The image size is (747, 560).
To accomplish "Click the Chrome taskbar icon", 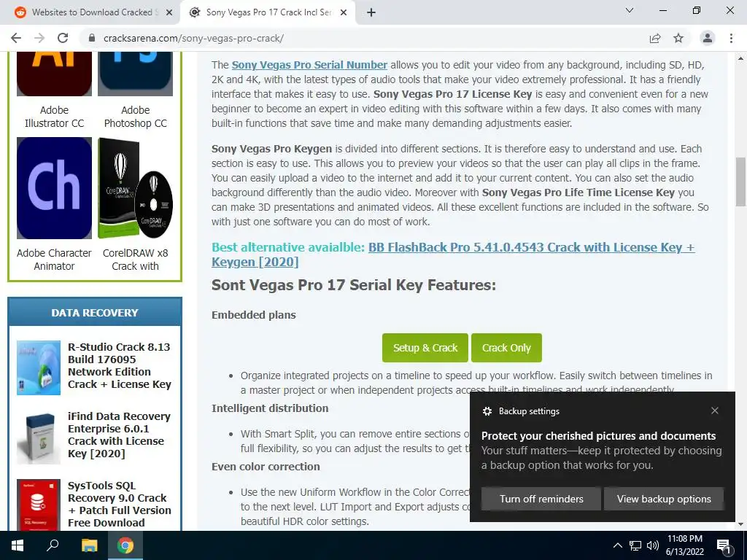I will coord(125,545).
